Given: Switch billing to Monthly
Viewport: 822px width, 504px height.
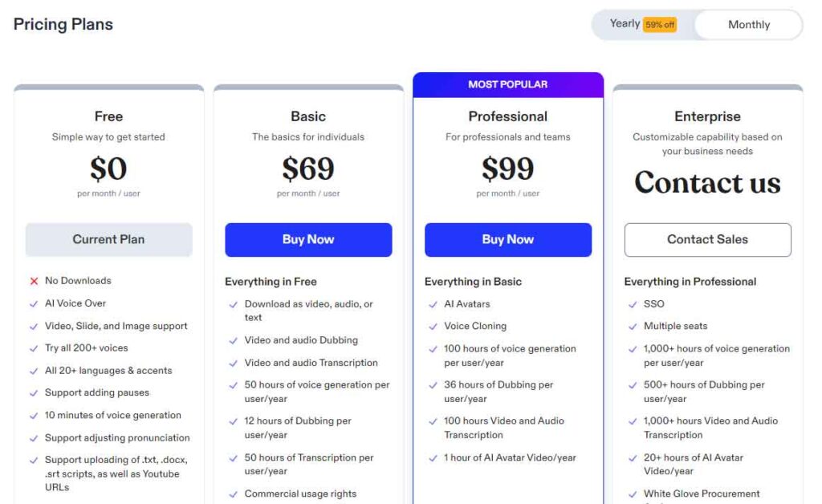Looking at the screenshot, I should tap(747, 24).
